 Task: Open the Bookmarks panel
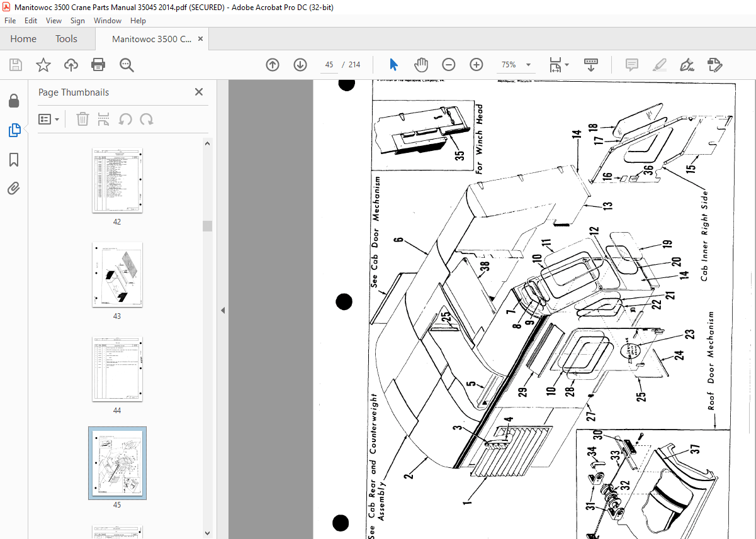[x=14, y=160]
